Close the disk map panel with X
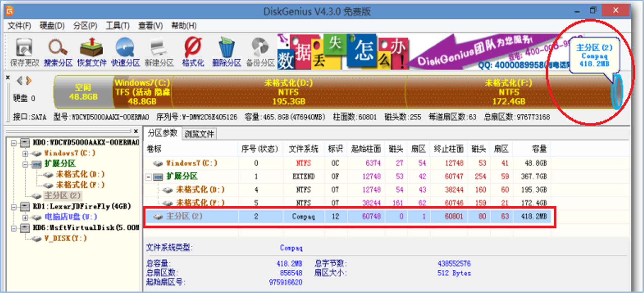This screenshot has height=293, width=644. [x=8, y=78]
